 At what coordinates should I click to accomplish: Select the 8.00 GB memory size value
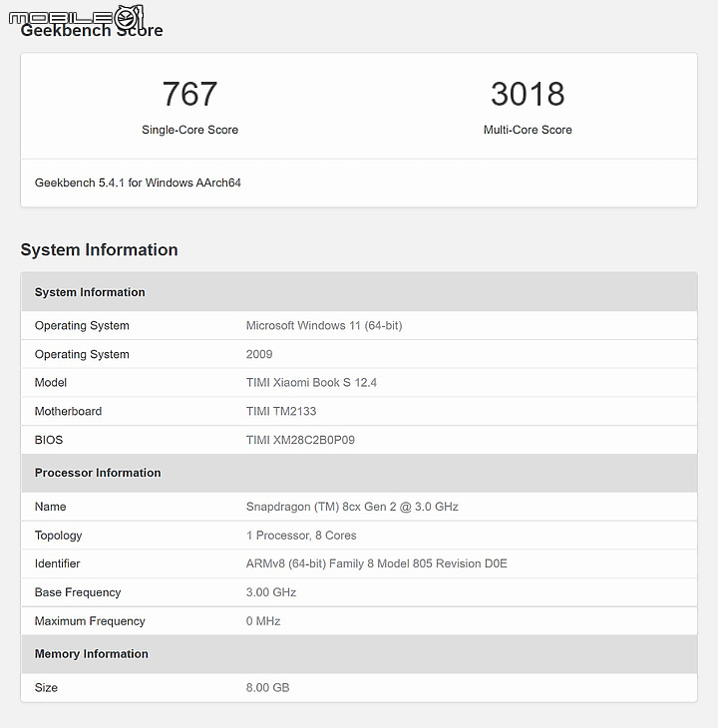(268, 687)
